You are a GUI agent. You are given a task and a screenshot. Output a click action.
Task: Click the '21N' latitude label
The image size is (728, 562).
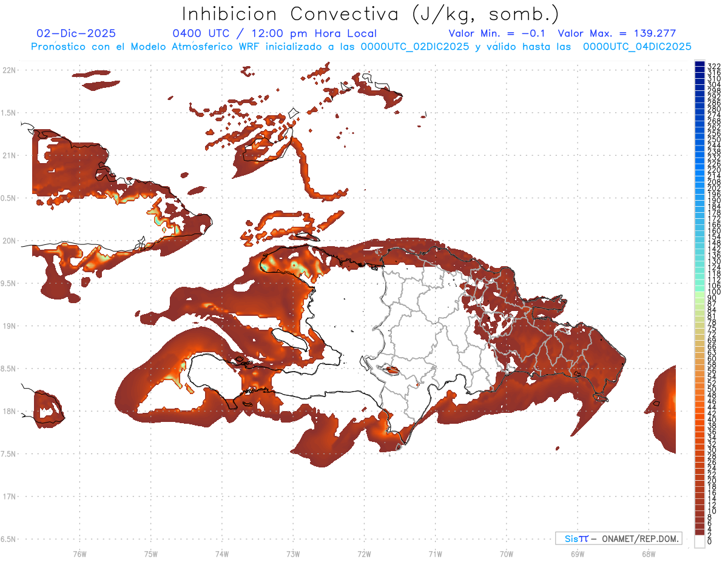8,155
